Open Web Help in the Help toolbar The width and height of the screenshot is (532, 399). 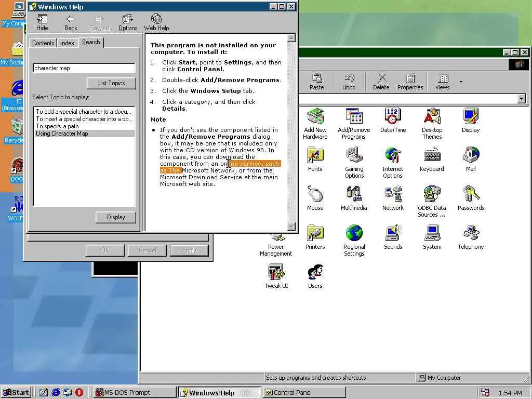click(x=156, y=23)
